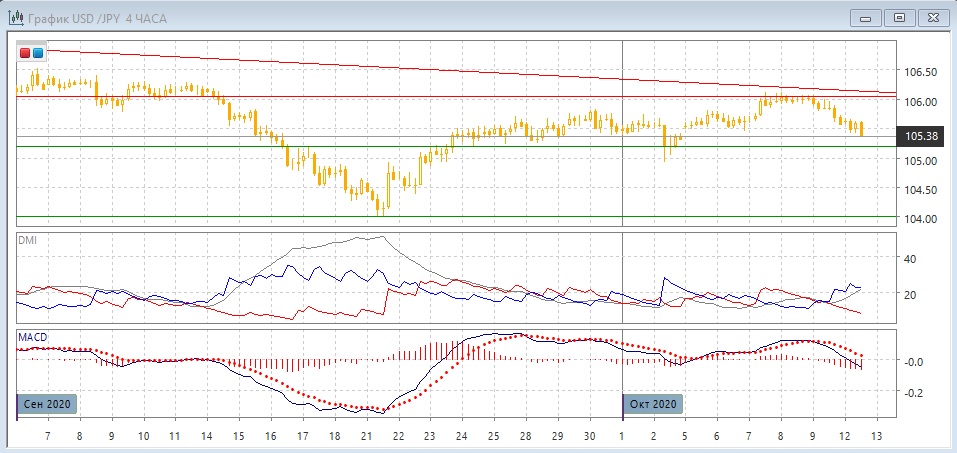
Task: Restore the chart window size
Action: point(899,17)
